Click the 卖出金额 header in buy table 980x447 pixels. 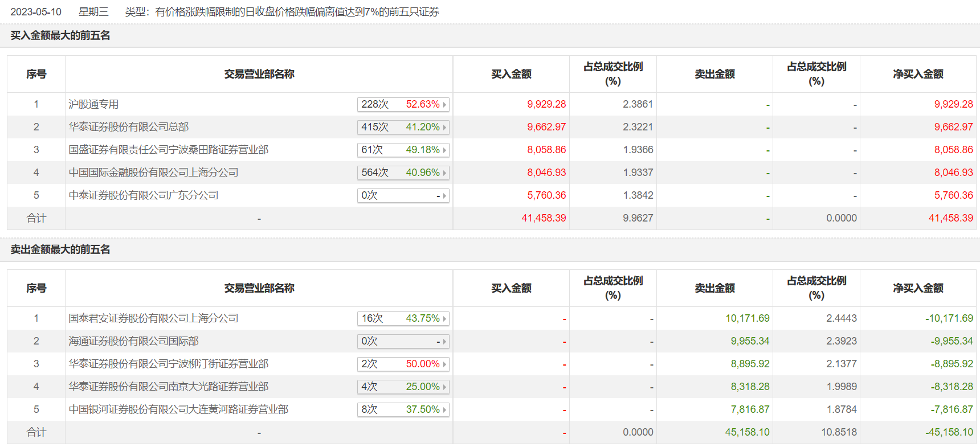click(x=714, y=74)
